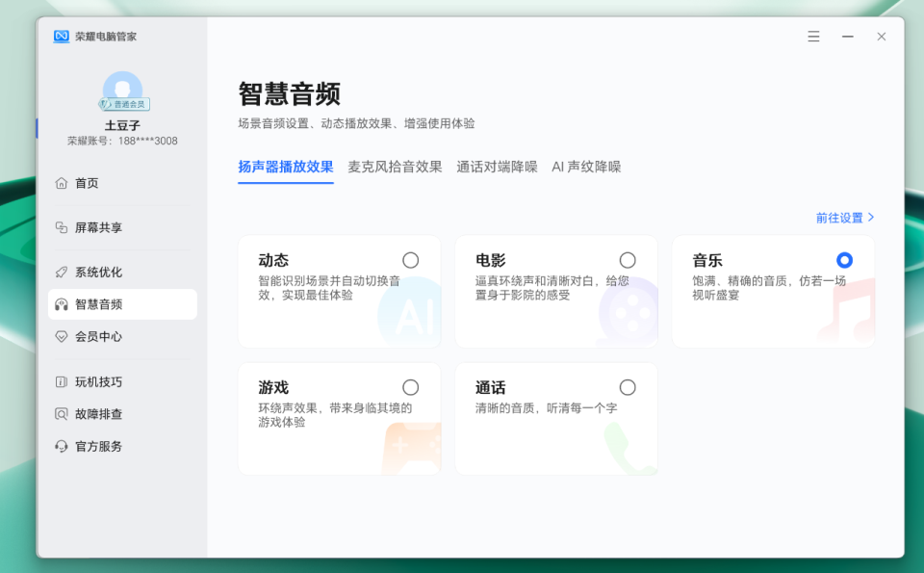924x573 pixels.
Task: Switch to the 扬声器播放效果 tab
Action: pos(286,167)
